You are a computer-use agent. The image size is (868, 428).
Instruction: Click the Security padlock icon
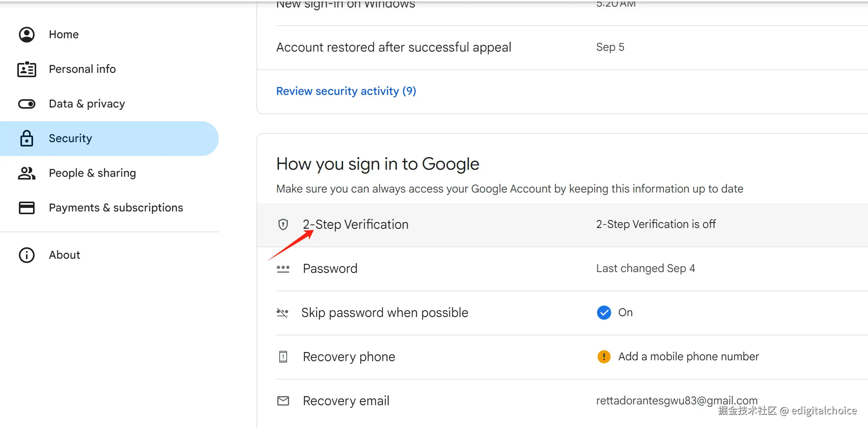click(x=27, y=138)
